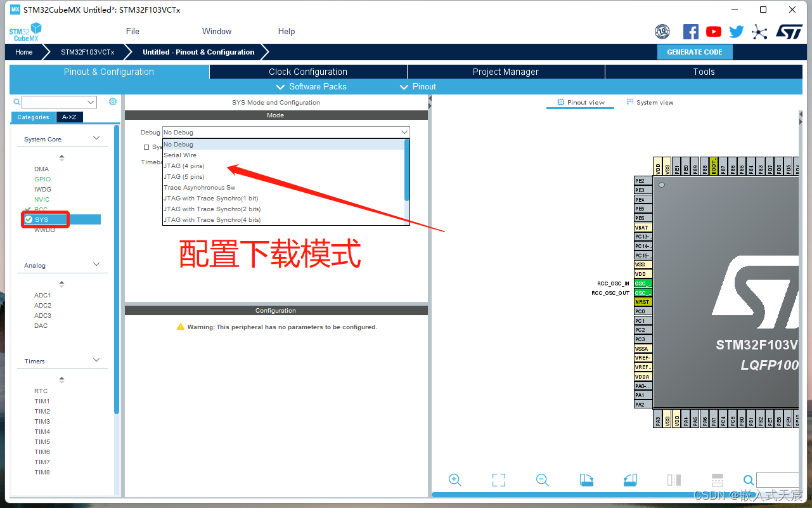Focus the pin search input field
This screenshot has width=812, height=508.
coord(778,480)
